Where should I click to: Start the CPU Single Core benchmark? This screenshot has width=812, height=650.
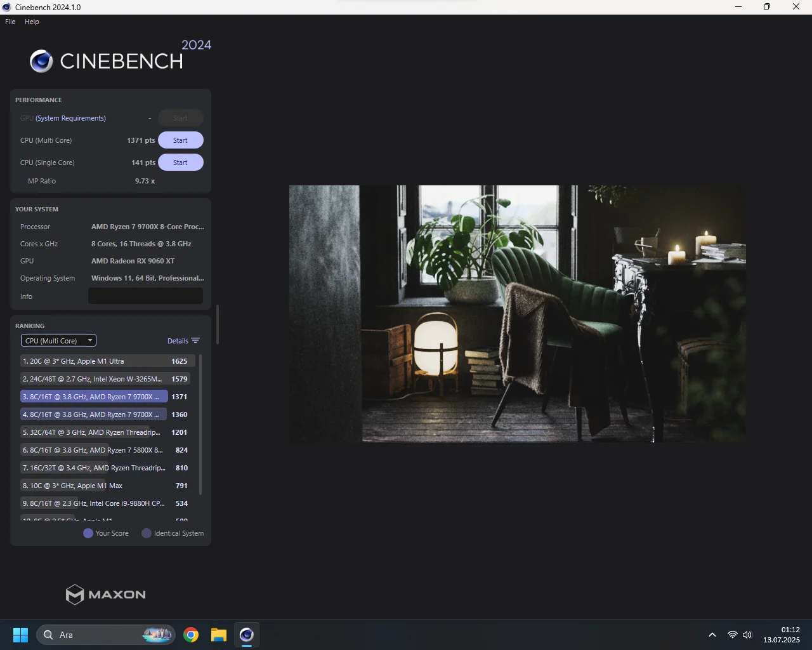pos(180,162)
